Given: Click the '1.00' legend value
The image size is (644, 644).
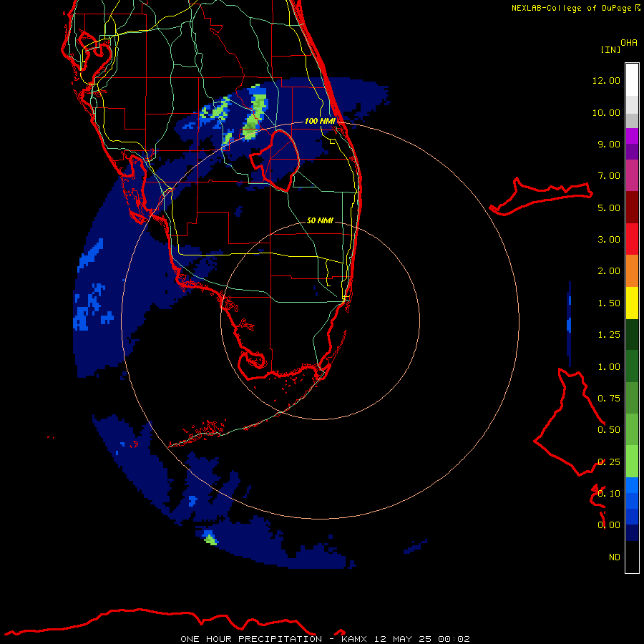Looking at the screenshot, I should (x=609, y=367).
